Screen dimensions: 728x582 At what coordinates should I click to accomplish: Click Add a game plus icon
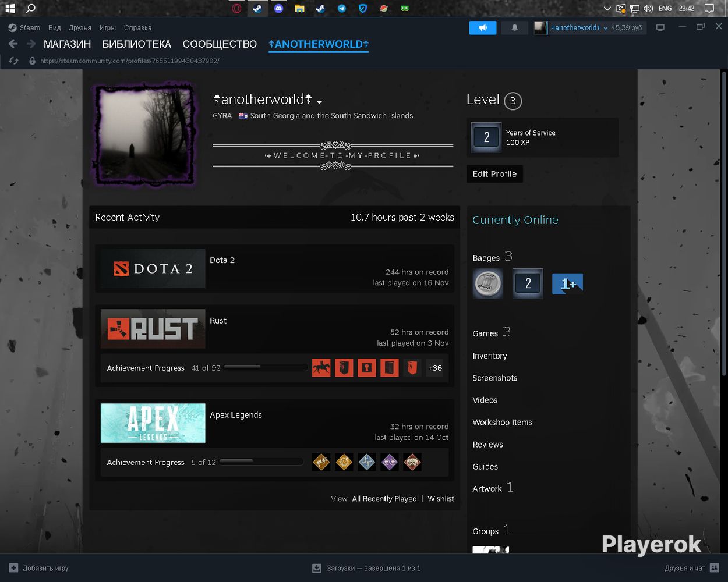pos(14,568)
